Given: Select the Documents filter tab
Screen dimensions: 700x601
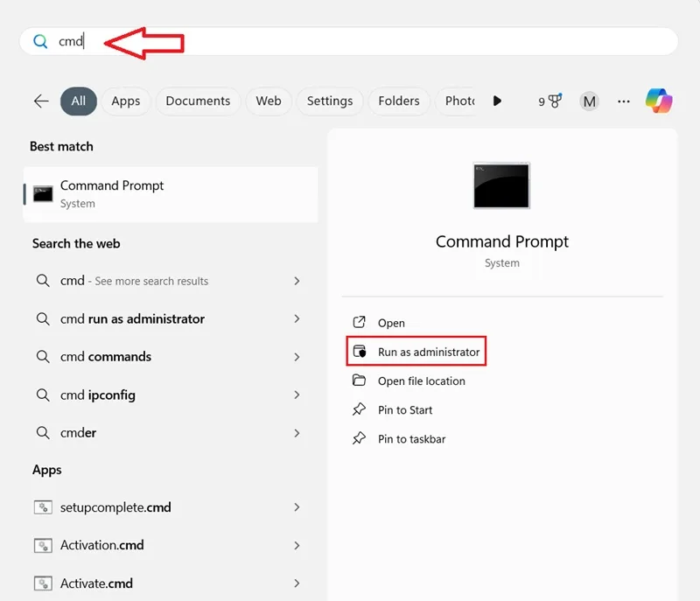Looking at the screenshot, I should [x=199, y=101].
